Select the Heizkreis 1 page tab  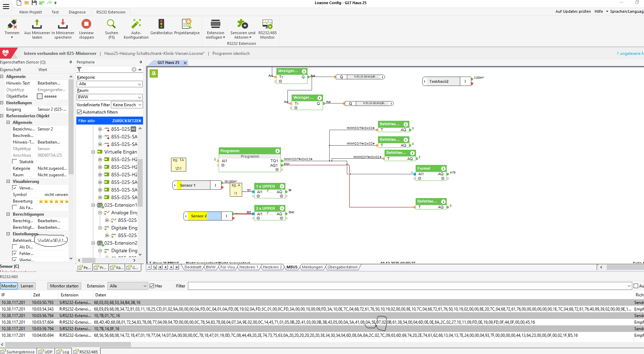point(249,267)
